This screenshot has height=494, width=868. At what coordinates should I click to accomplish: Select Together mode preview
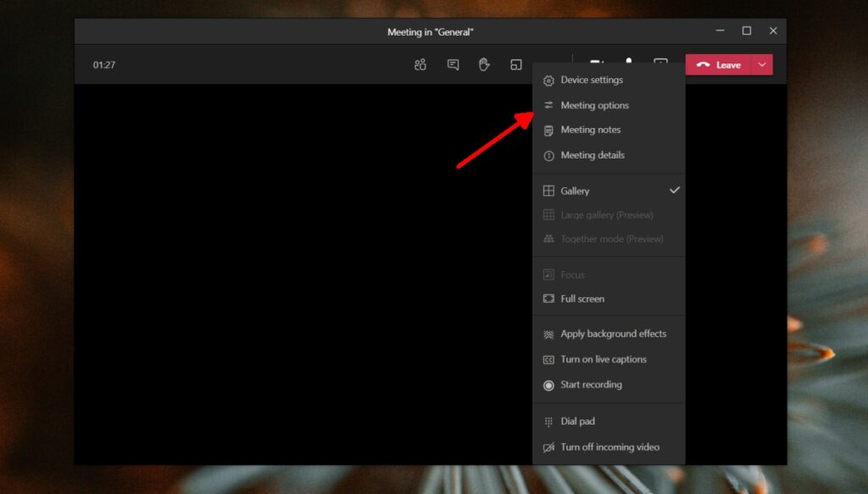click(606, 238)
